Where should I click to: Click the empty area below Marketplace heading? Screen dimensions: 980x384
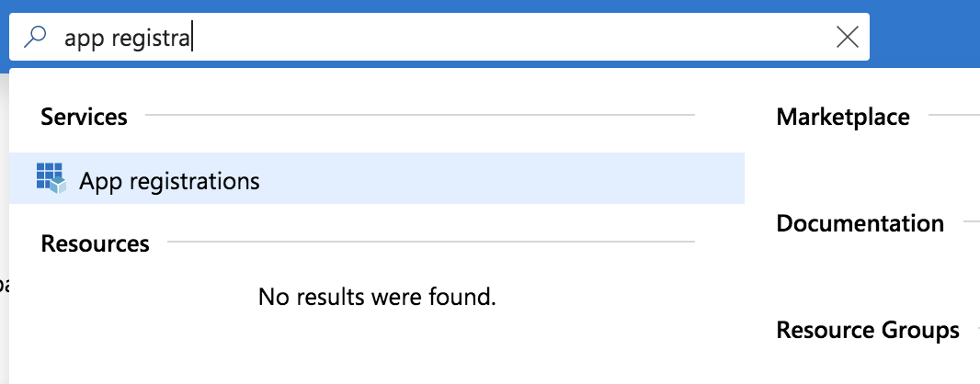pyautogui.click(x=864, y=167)
